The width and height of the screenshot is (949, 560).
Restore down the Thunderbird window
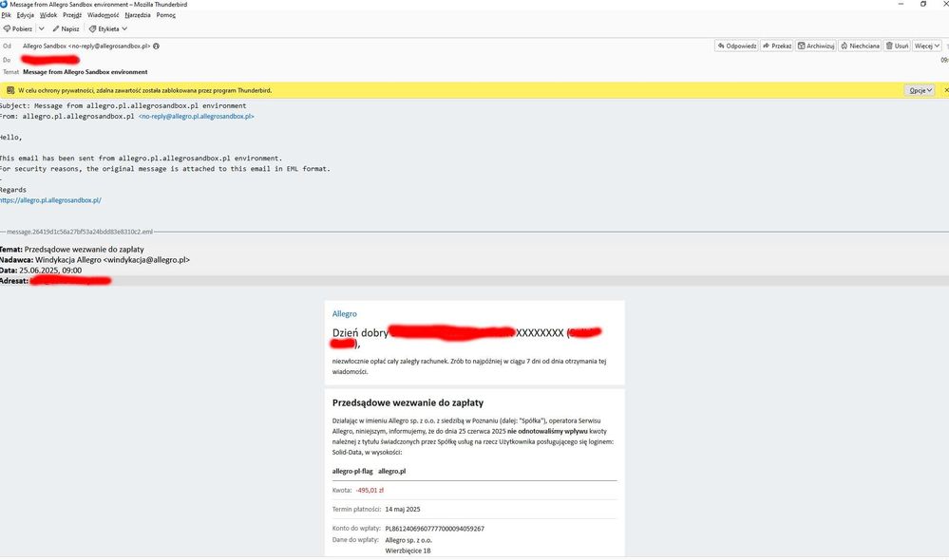pyautogui.click(x=923, y=4)
